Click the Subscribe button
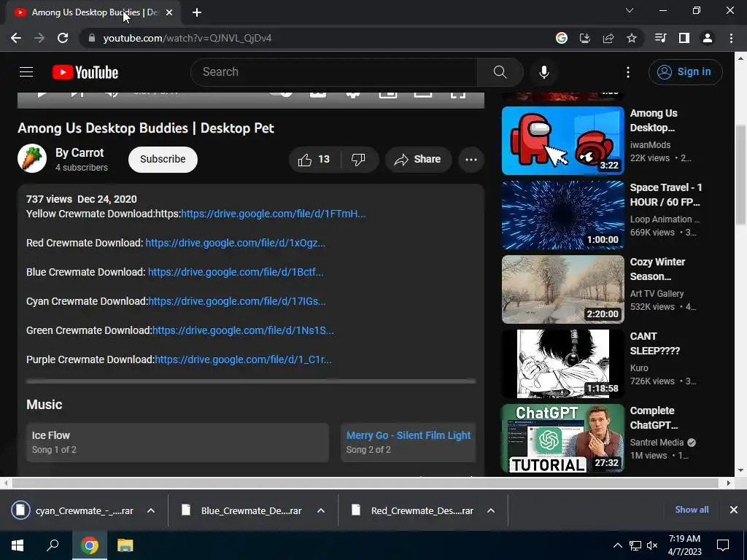Viewport: 747px width, 560px height. [163, 159]
